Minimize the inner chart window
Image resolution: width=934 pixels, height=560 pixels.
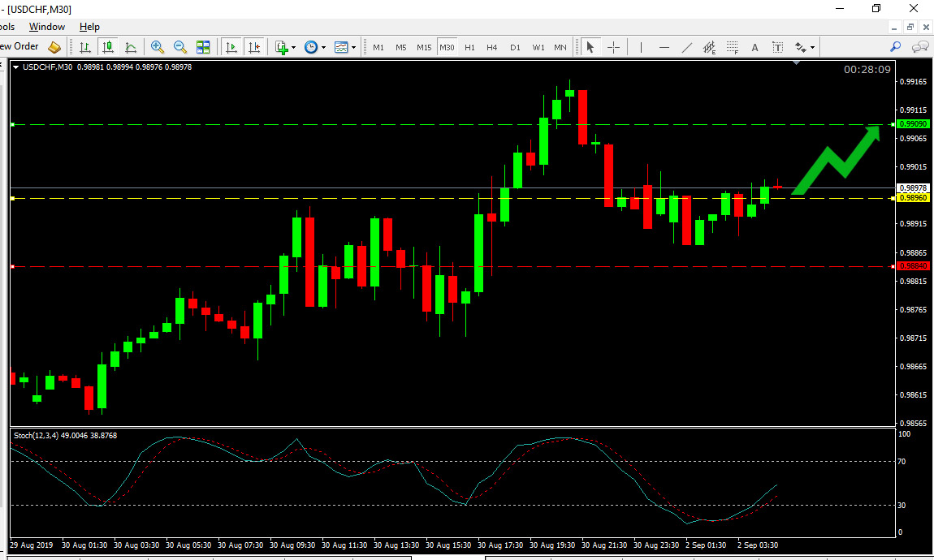coord(894,28)
